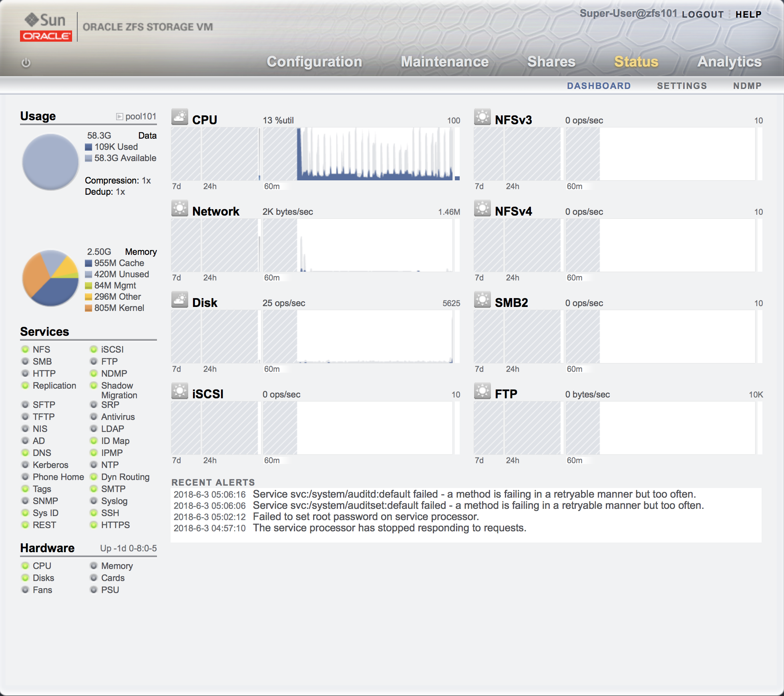Screen dimensions: 784x696
Task: Expand the pool101 usage selector
Action: coord(119,117)
